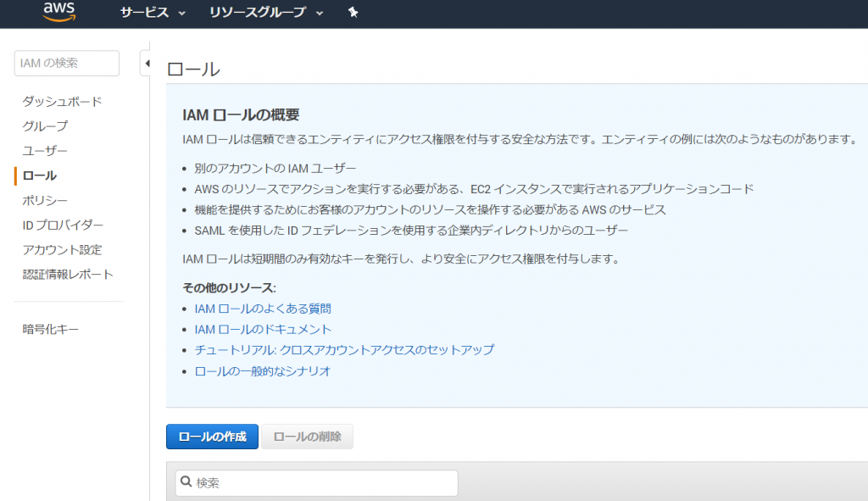Screen dimensions: 868x501
Task: Open the クロスアカウントアクセスのセットアップ tutorial link
Action: (x=344, y=350)
